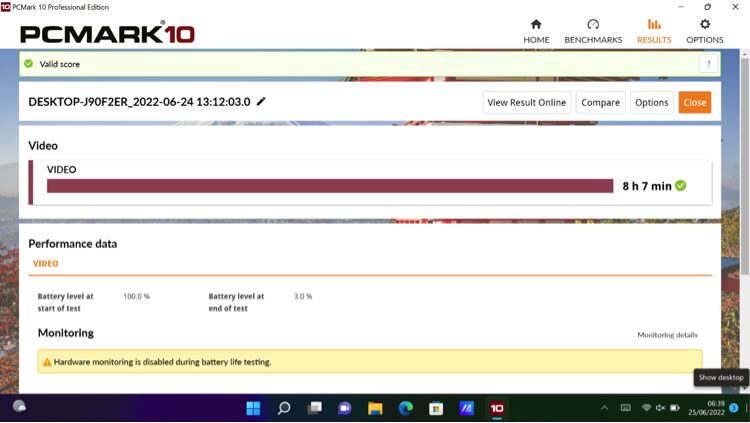This screenshot has height=423, width=750.
Task: Click the green valid score checkmark
Action: 29,64
